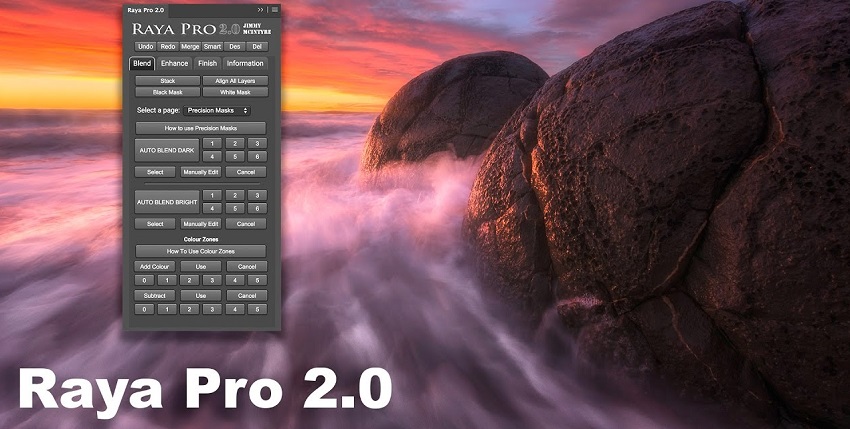This screenshot has height=429, width=850.
Task: Click the Add Colour button
Action: click(x=154, y=266)
